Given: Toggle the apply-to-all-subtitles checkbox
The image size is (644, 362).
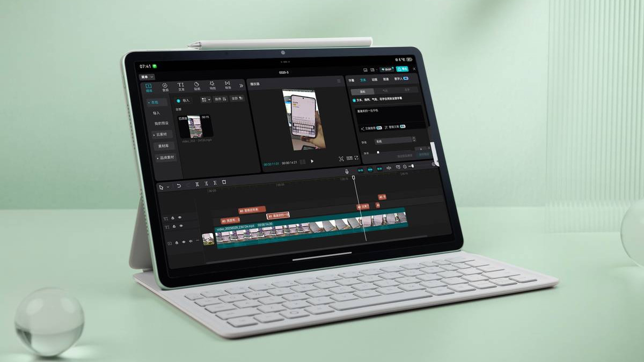Looking at the screenshot, I should point(354,100).
